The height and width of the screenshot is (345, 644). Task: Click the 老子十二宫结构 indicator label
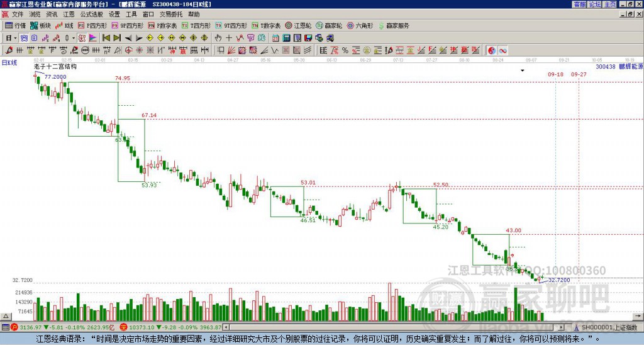point(55,66)
